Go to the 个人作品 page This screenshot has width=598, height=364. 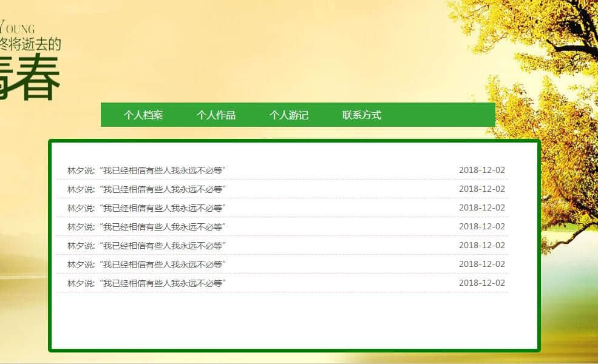coord(216,115)
